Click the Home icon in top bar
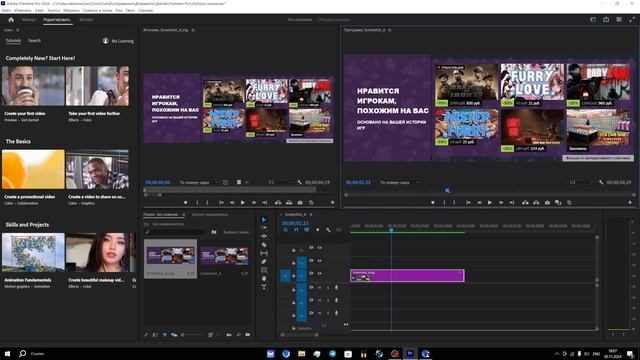Viewport: 640px width, 360px height. point(11,20)
